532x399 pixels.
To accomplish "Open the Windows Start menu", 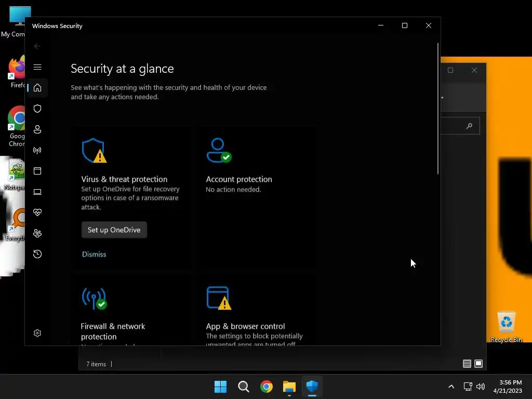I will click(220, 387).
